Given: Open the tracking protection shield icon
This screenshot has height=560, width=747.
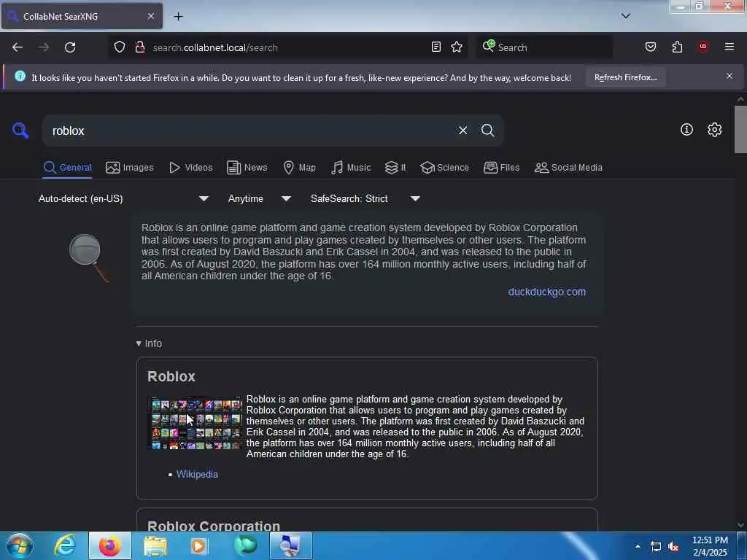Looking at the screenshot, I should click(120, 47).
